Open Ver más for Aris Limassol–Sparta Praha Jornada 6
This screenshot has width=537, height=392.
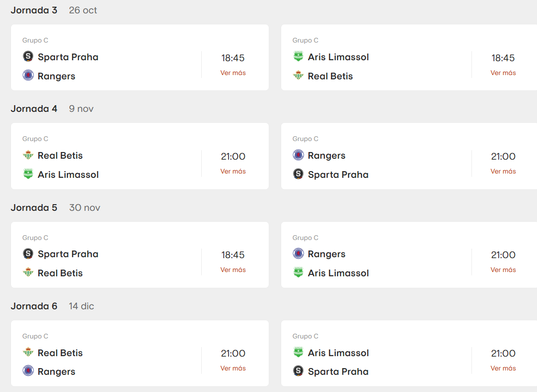pos(503,368)
